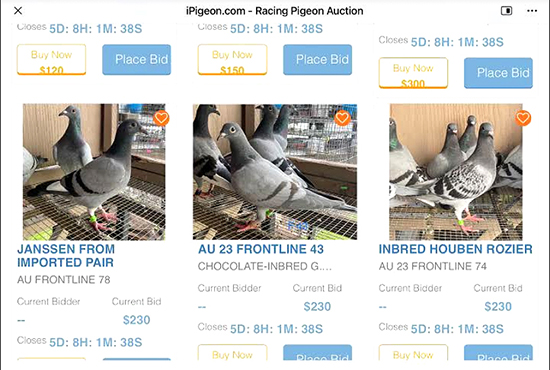This screenshot has width=550, height=370.
Task: Click Buy Now for $150
Action: tap(232, 60)
